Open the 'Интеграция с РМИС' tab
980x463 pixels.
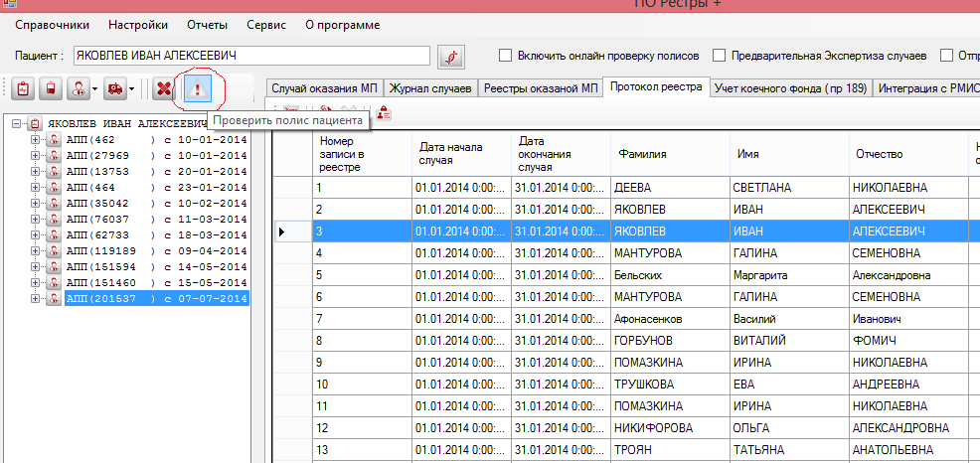click(928, 88)
